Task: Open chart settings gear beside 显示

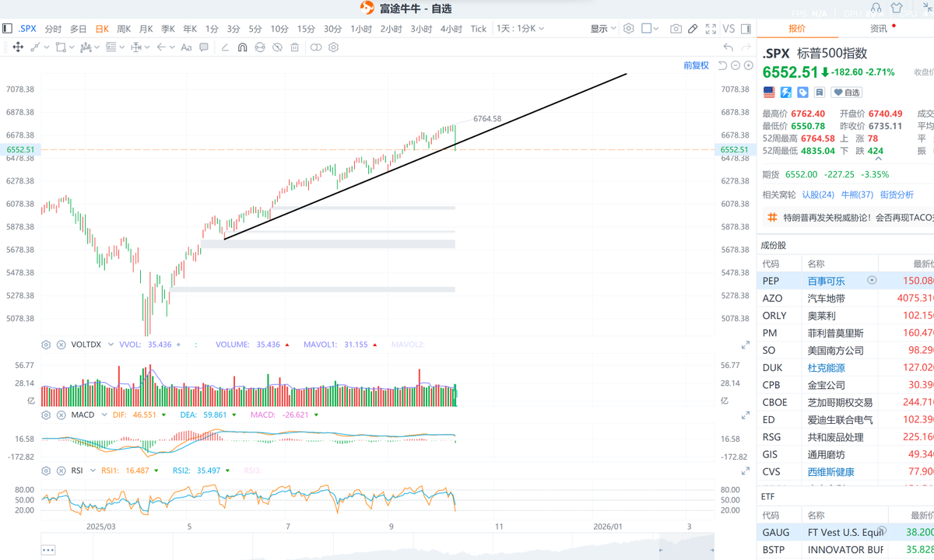Action: click(628, 29)
